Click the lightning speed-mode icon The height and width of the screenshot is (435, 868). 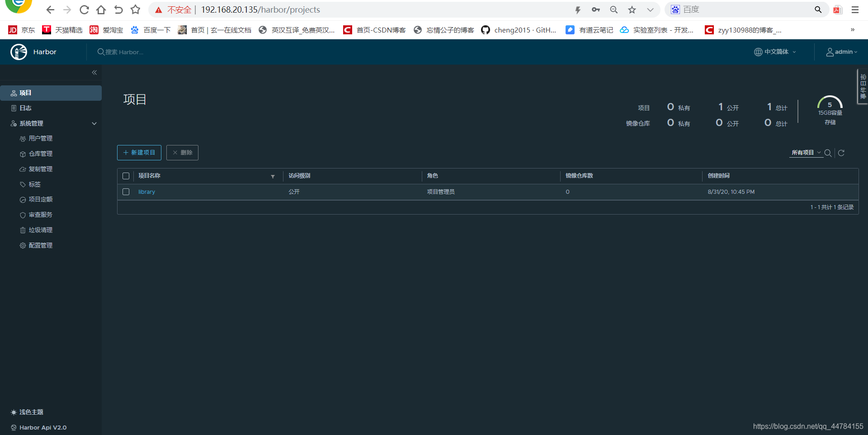point(578,10)
